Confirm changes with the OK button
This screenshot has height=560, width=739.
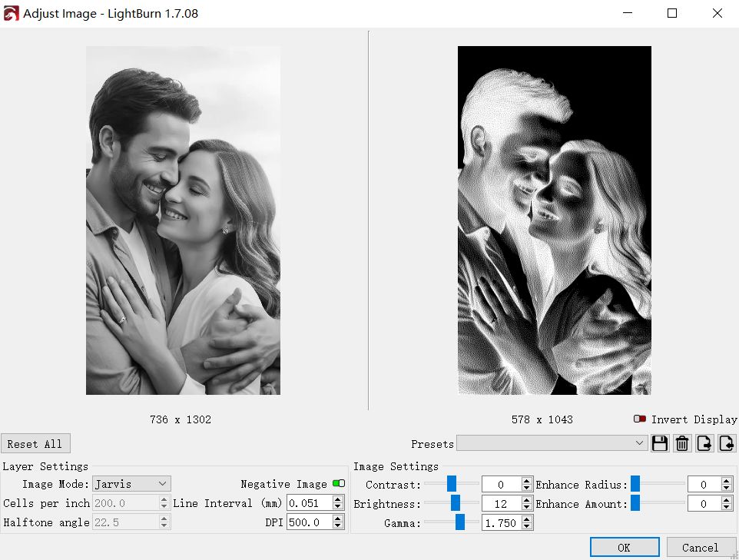click(x=624, y=547)
